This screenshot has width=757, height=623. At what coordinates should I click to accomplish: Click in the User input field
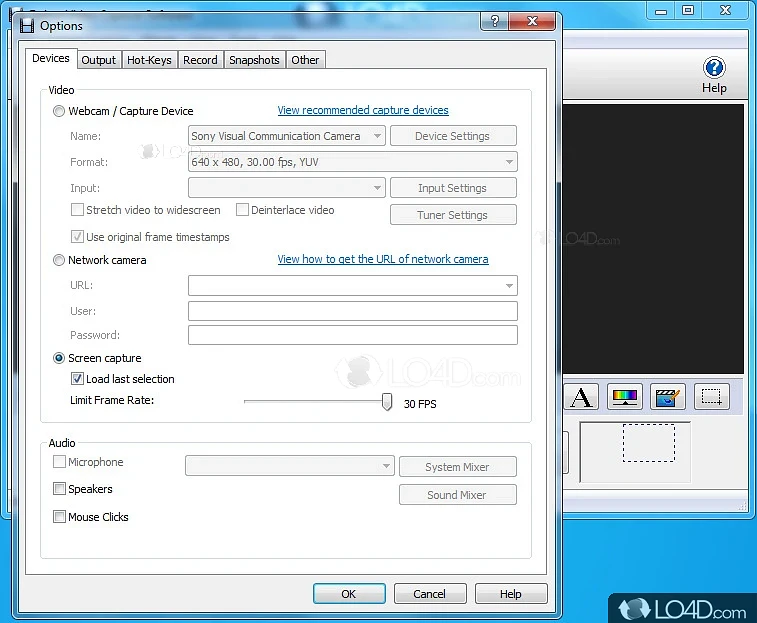pos(352,311)
